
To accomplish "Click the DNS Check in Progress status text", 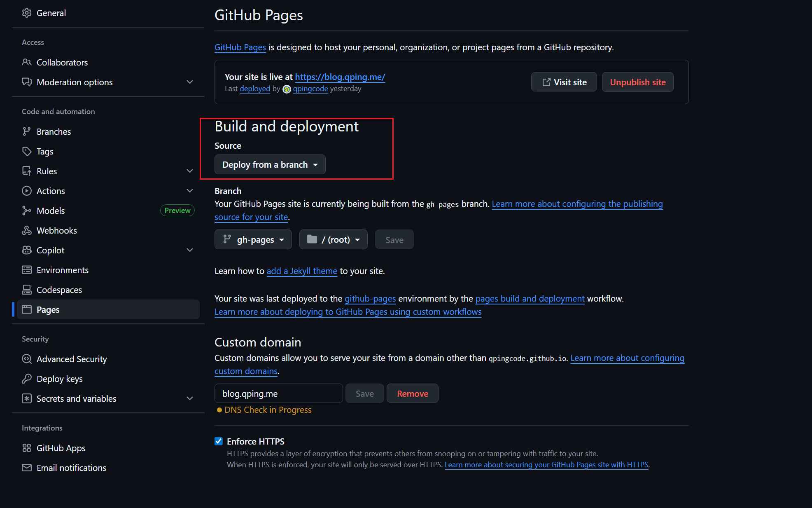I will [268, 410].
